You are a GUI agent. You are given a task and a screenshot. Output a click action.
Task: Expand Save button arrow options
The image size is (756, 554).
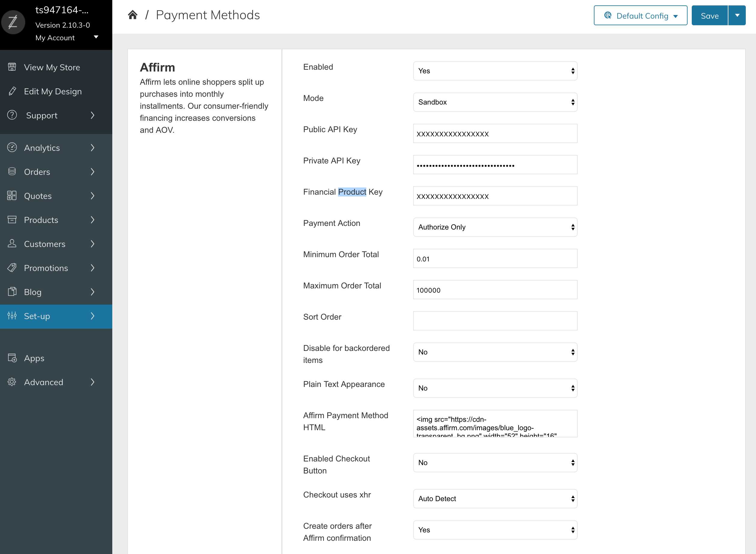pyautogui.click(x=737, y=15)
